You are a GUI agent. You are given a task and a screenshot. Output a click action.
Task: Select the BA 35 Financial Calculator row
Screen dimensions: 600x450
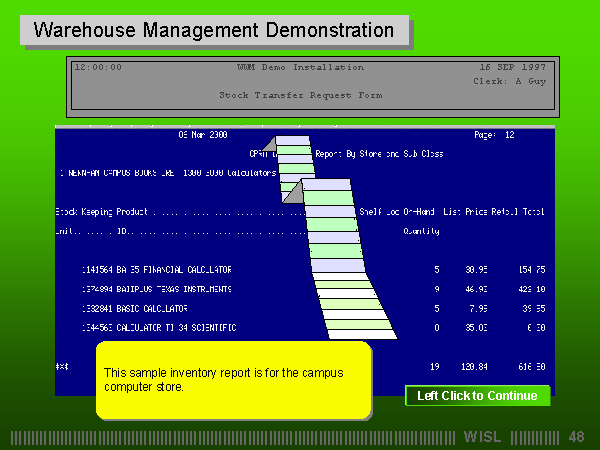pos(157,270)
